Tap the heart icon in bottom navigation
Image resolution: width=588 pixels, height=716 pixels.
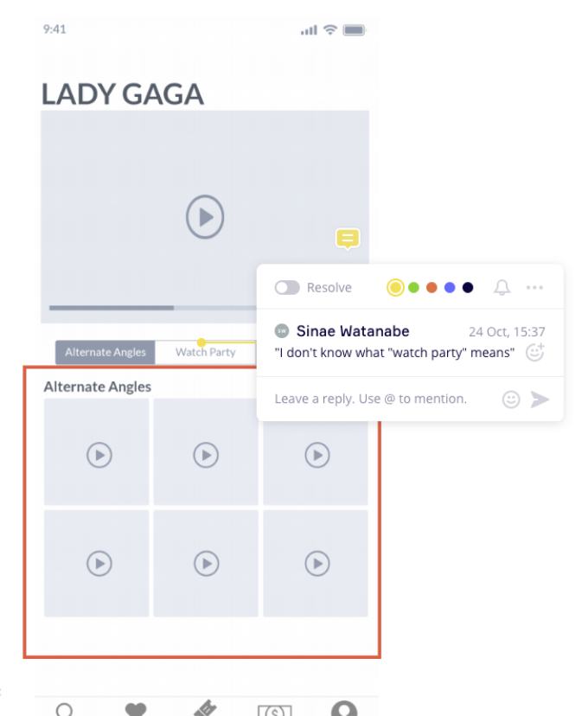[x=136, y=709]
